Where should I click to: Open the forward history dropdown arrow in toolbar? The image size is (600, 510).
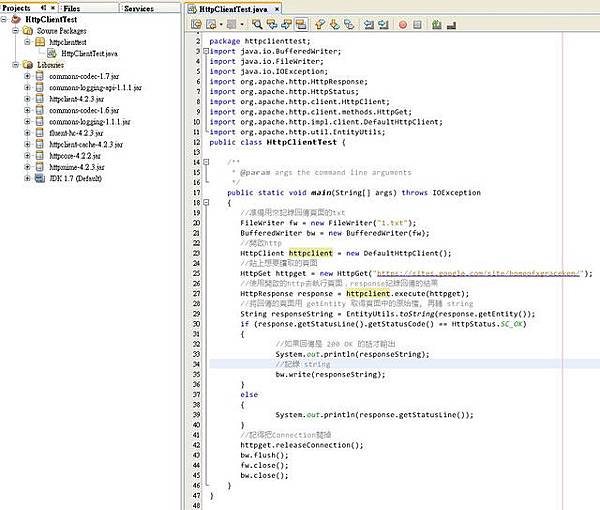click(242, 23)
